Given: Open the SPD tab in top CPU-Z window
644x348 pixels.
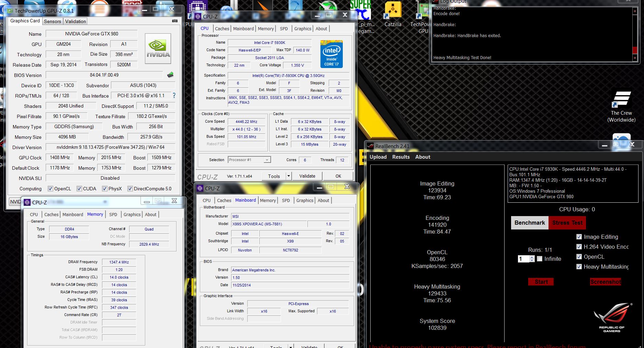Looking at the screenshot, I should pos(284,29).
